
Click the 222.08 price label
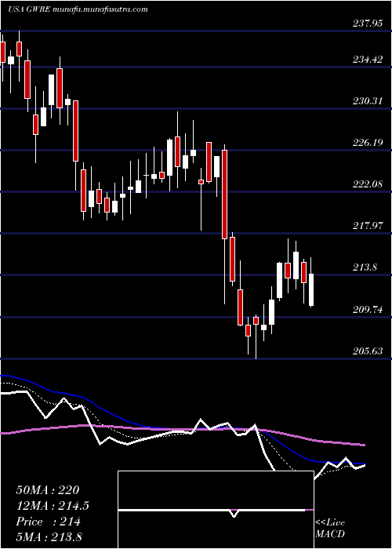click(368, 184)
